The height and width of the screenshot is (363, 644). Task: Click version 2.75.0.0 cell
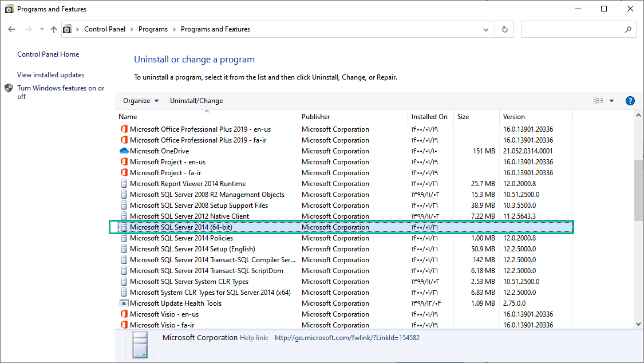click(x=514, y=303)
